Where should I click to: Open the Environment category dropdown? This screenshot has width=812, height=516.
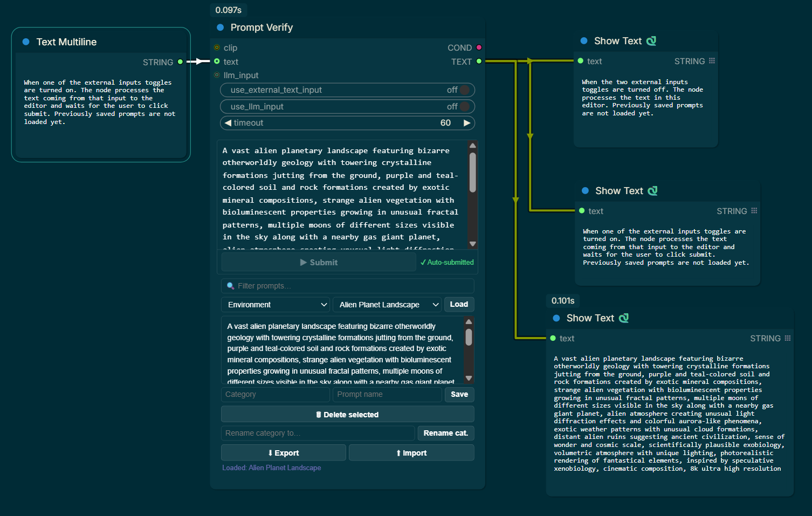tap(276, 305)
